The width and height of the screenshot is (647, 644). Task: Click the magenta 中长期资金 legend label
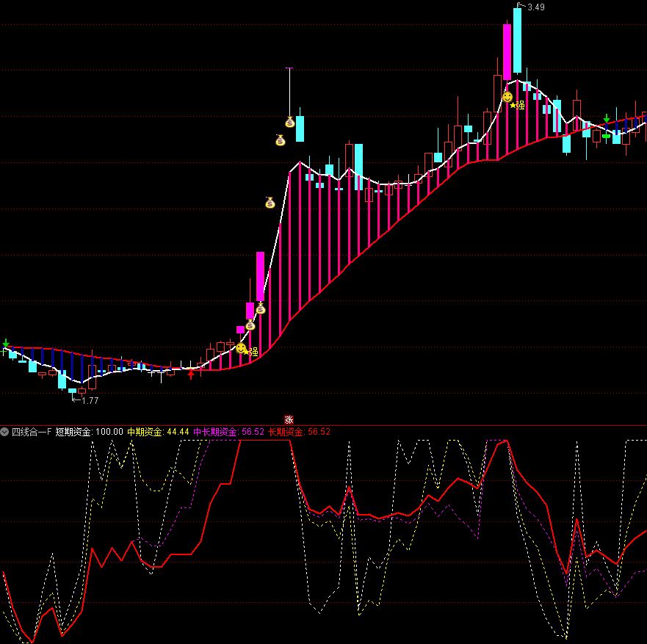pos(216,432)
